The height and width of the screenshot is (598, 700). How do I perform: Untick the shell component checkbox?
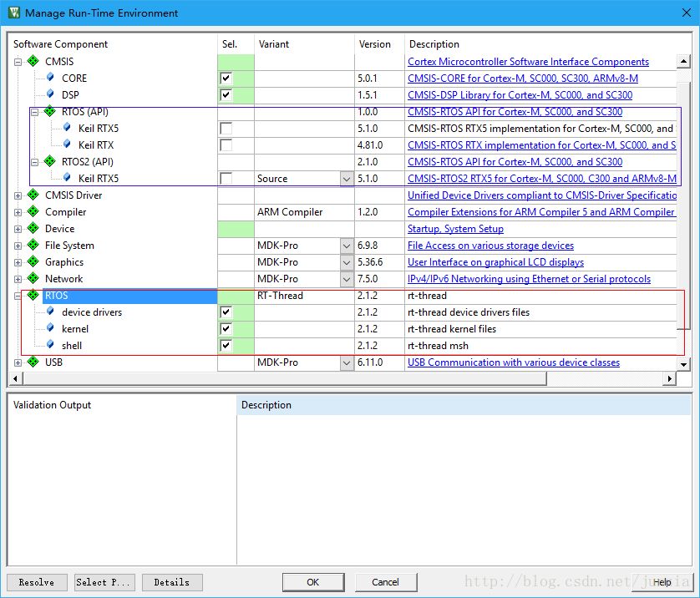[226, 346]
